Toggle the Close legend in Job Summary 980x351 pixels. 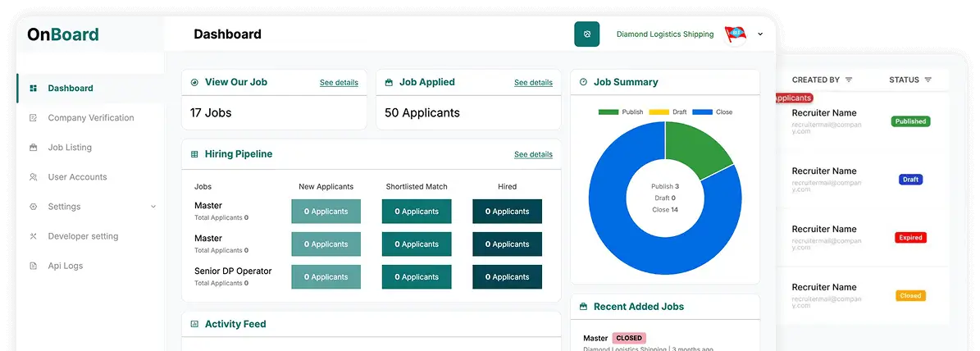pos(712,112)
